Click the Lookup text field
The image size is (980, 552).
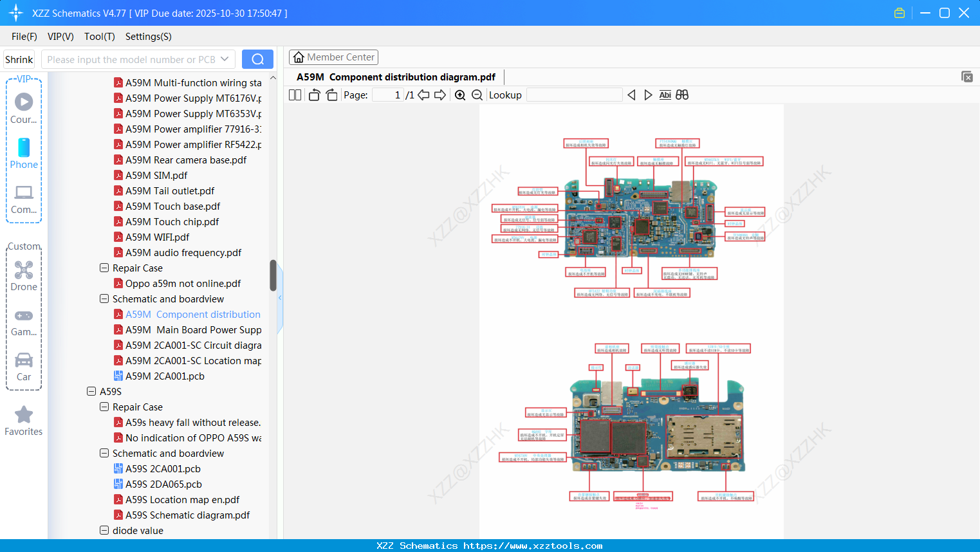(x=574, y=95)
